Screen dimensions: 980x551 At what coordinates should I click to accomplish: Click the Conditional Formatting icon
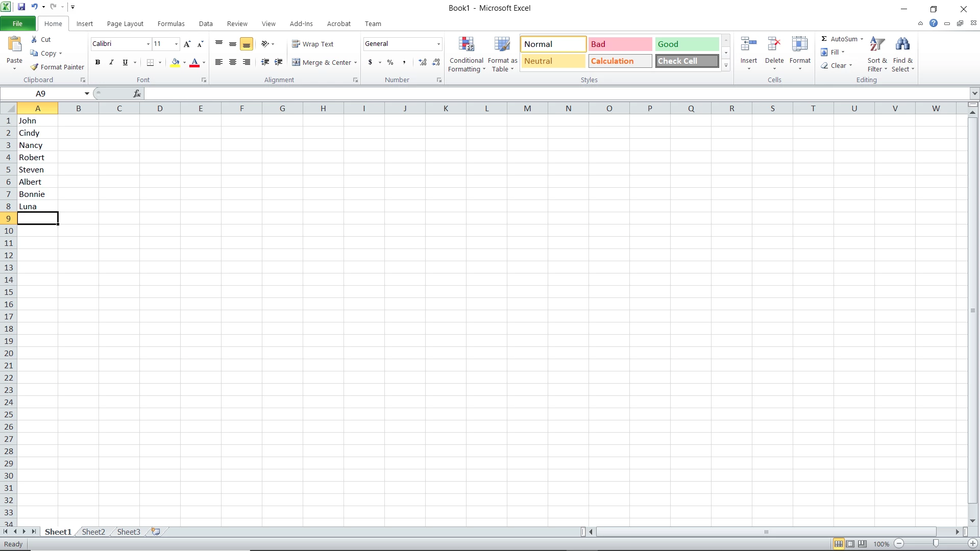466,45
